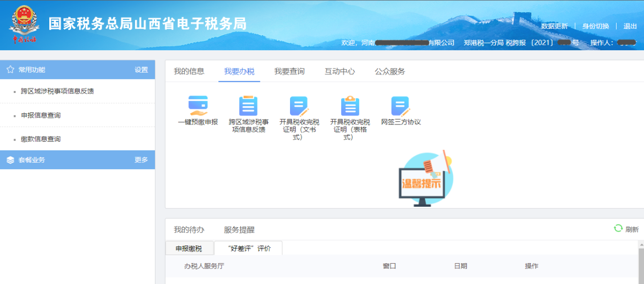Switch to 我的信息 tab
Screen dimensions: 644x284
click(x=189, y=71)
